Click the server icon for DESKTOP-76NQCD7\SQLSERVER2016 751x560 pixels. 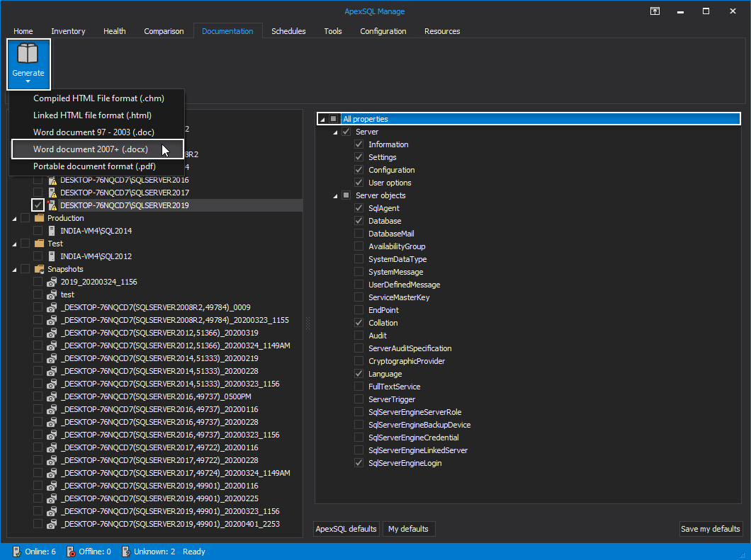(52, 180)
